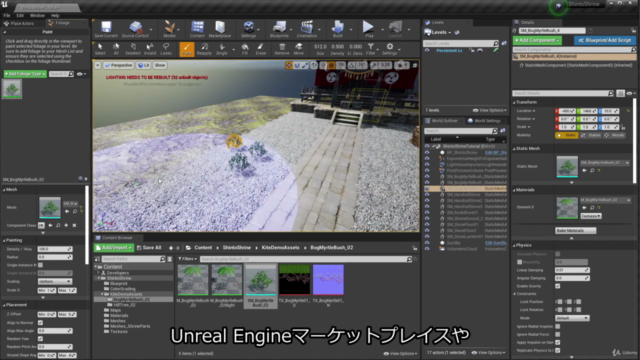Click the Save Current toolbar icon
The height and width of the screenshot is (360, 640).
106,29
